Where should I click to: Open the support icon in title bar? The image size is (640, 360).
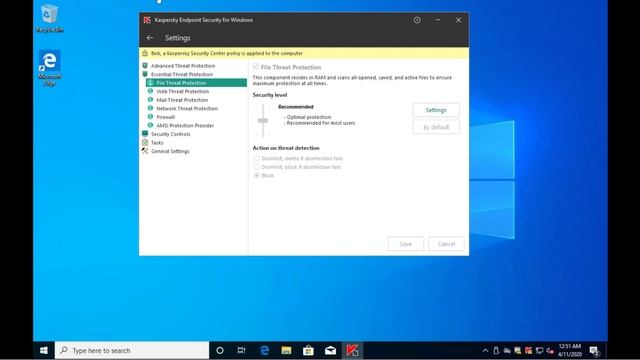pos(417,20)
